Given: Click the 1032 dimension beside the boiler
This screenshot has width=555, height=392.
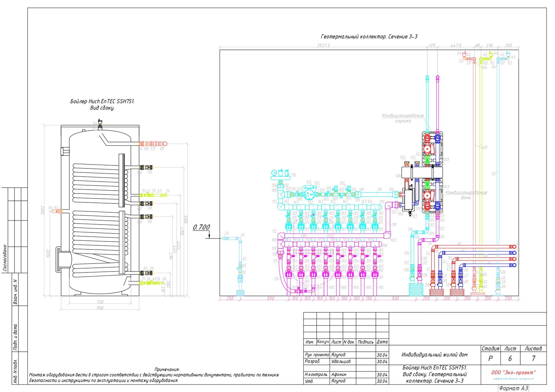Looking at the screenshot, I should [x=48, y=253].
